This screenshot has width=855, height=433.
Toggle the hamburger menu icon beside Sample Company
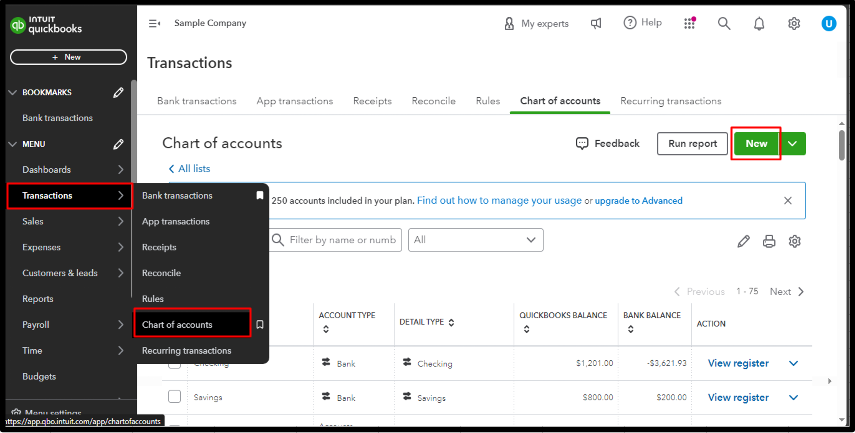pyautogui.click(x=154, y=23)
